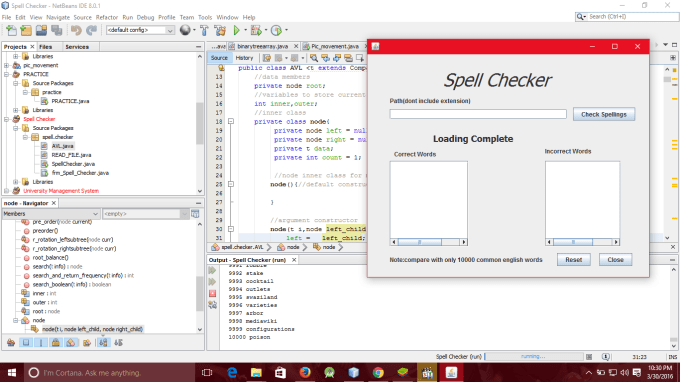Select READ_FILE.java in Projects tree
Screen dimensions: 680x382
[x=71, y=155]
